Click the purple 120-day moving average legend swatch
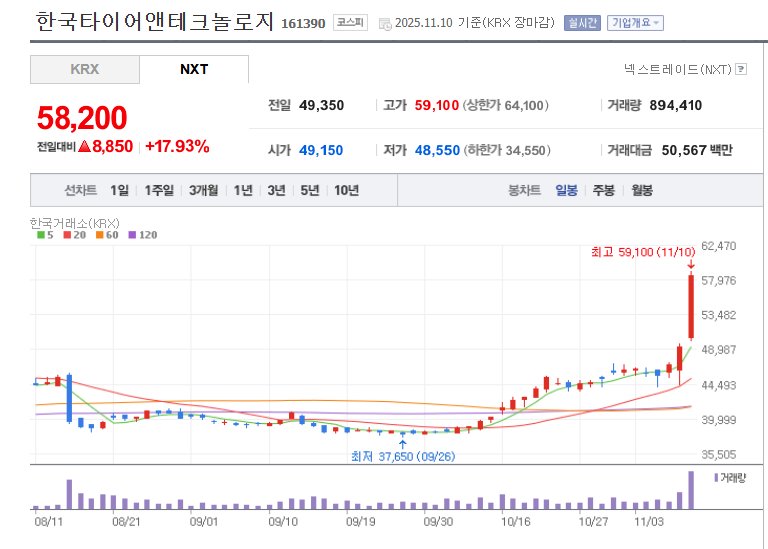 click(x=132, y=235)
